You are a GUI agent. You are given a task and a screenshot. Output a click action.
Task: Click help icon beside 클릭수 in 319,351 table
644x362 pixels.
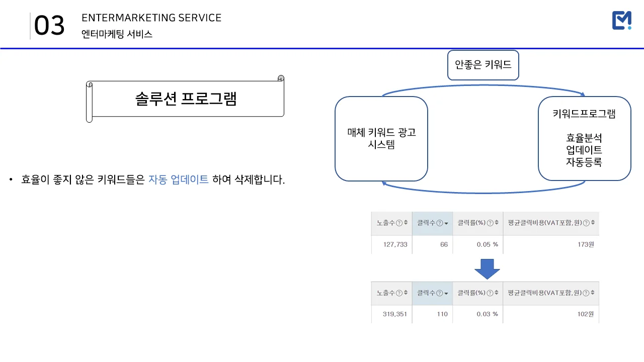tap(439, 293)
